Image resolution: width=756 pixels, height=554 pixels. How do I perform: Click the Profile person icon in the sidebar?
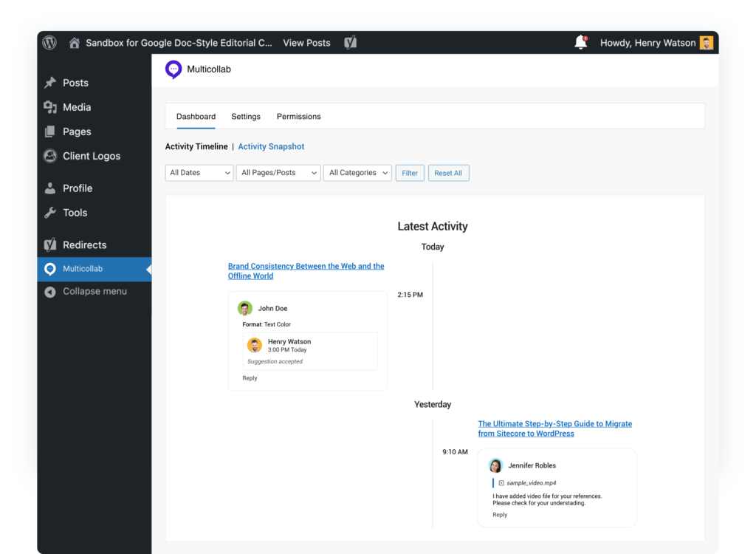pos(49,188)
